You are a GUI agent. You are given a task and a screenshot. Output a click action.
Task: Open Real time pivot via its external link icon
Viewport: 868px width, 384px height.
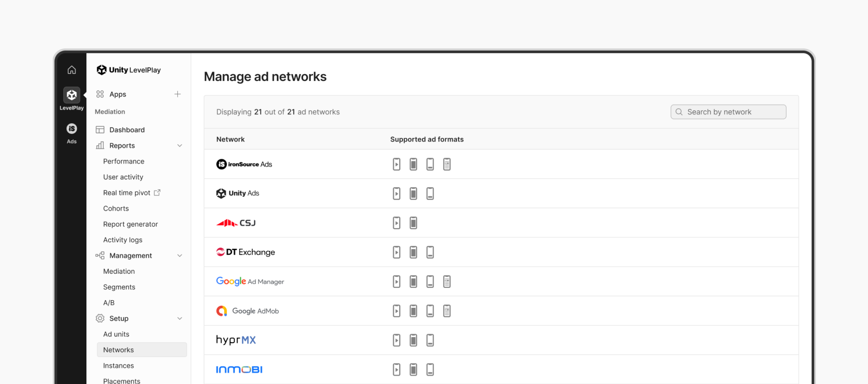157,192
